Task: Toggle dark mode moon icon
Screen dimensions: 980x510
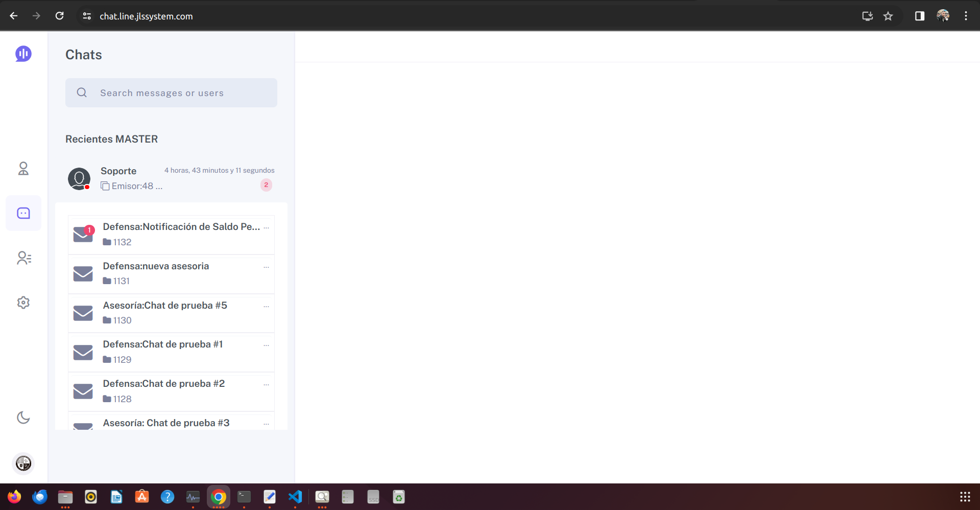Action: 23,418
